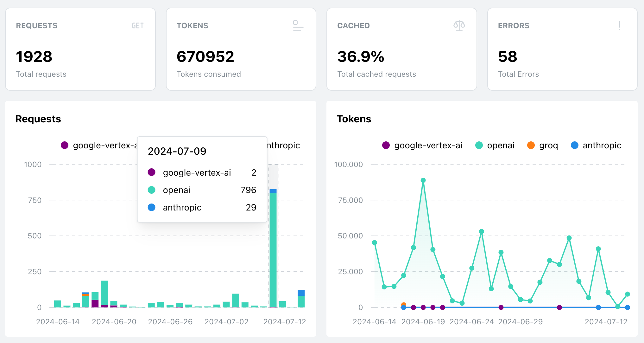Click the 2024-06-29 x-axis label in Tokens chart

coord(521,322)
